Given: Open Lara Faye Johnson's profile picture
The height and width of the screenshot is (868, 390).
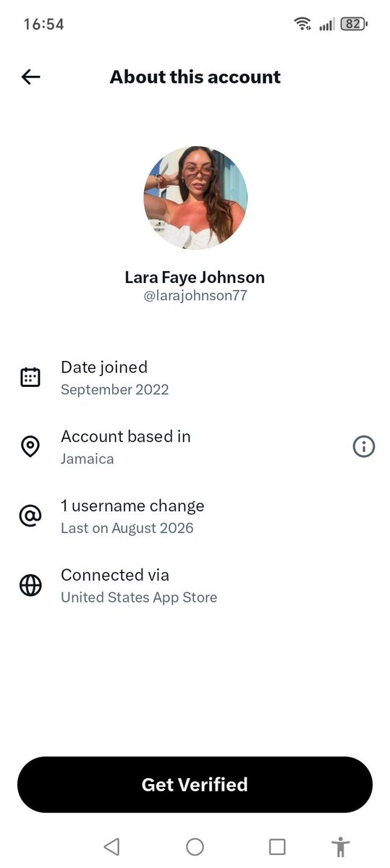Looking at the screenshot, I should 195,198.
